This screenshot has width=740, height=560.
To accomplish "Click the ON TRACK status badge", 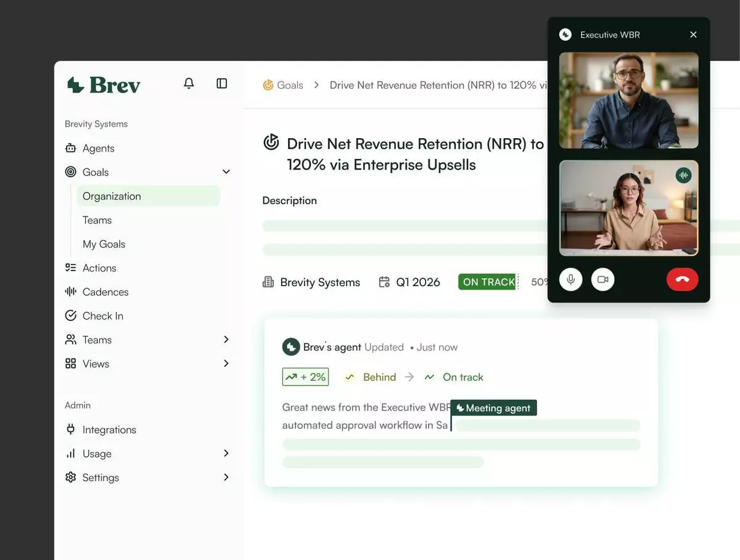I will (x=488, y=282).
